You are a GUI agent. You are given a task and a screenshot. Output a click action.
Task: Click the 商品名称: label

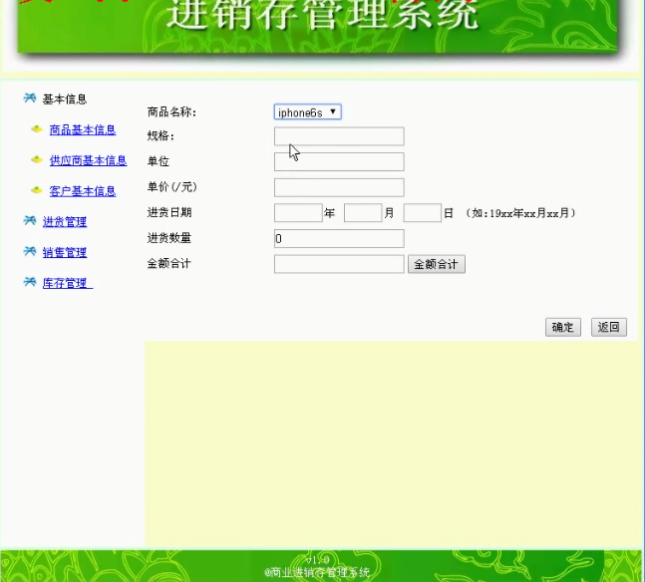pyautogui.click(x=172, y=112)
